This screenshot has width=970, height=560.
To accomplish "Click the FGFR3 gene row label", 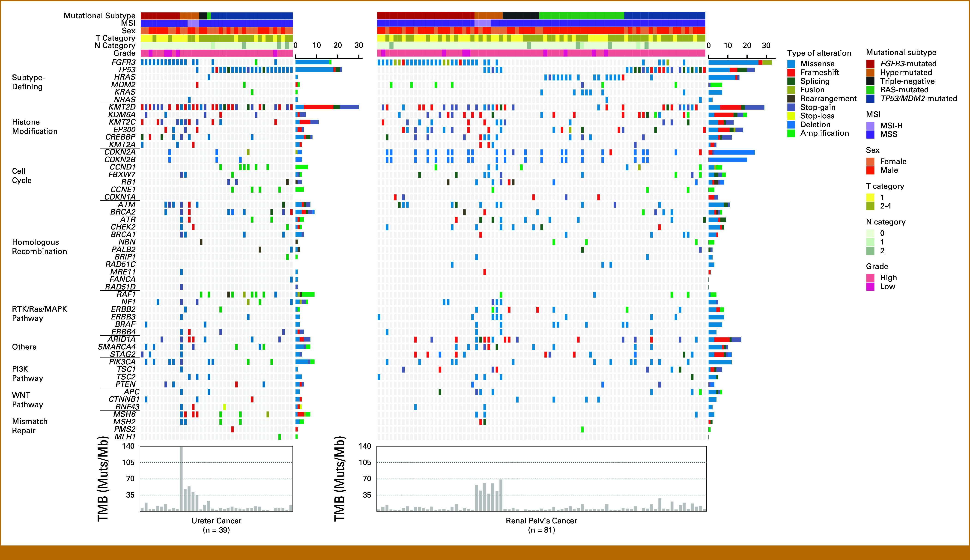I will (123, 62).
